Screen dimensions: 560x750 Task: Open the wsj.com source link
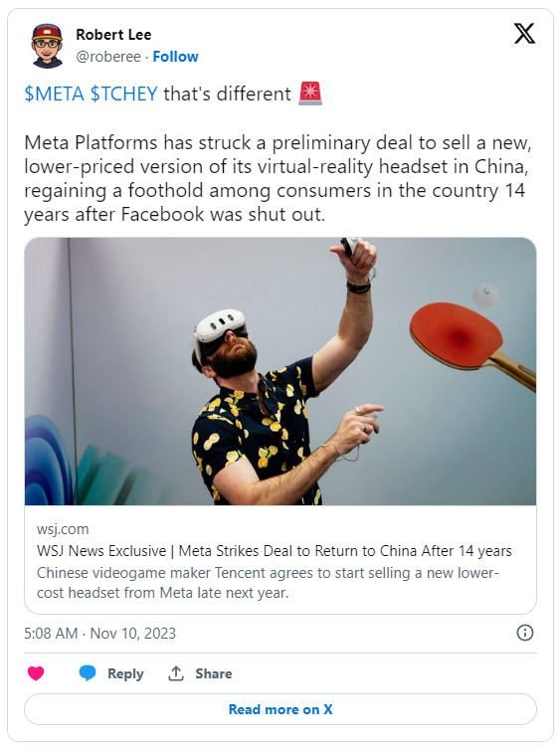(x=63, y=529)
